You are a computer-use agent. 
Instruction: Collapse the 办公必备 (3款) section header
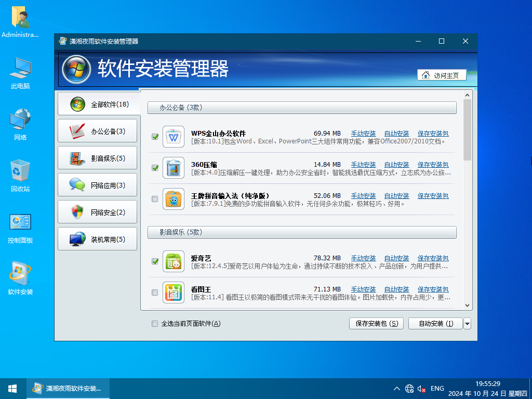(302, 108)
